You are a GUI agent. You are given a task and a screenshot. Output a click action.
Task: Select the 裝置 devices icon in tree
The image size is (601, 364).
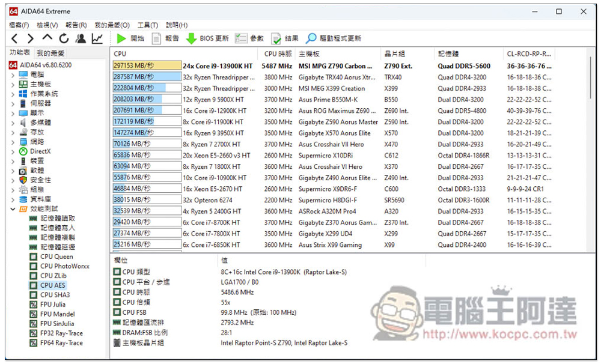[23, 161]
